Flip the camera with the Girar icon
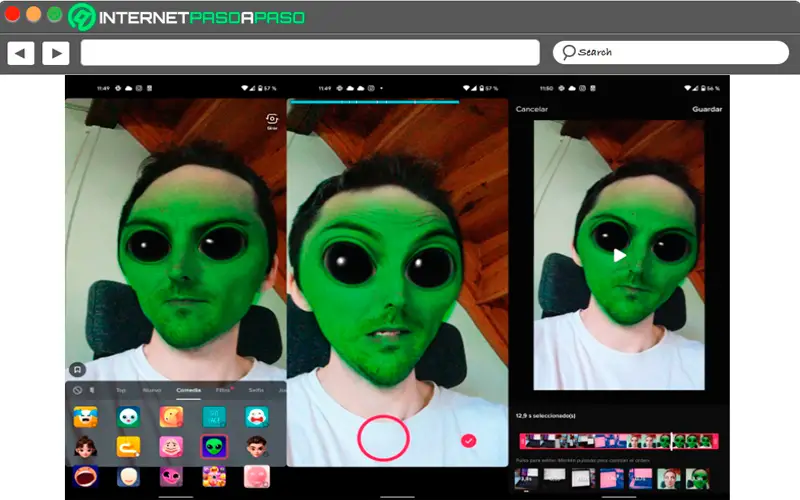 click(x=272, y=121)
